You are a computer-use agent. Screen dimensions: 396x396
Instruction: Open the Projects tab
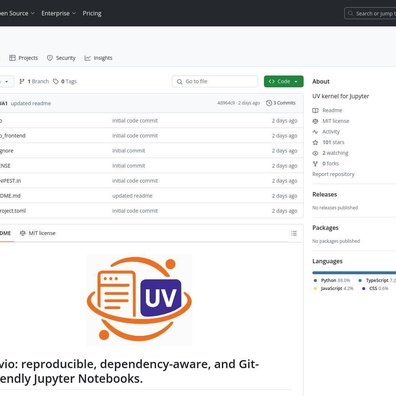[23, 58]
